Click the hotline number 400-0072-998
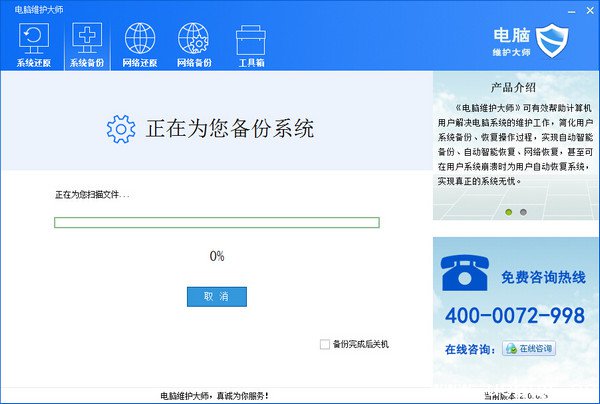The width and height of the screenshot is (600, 404). (515, 315)
